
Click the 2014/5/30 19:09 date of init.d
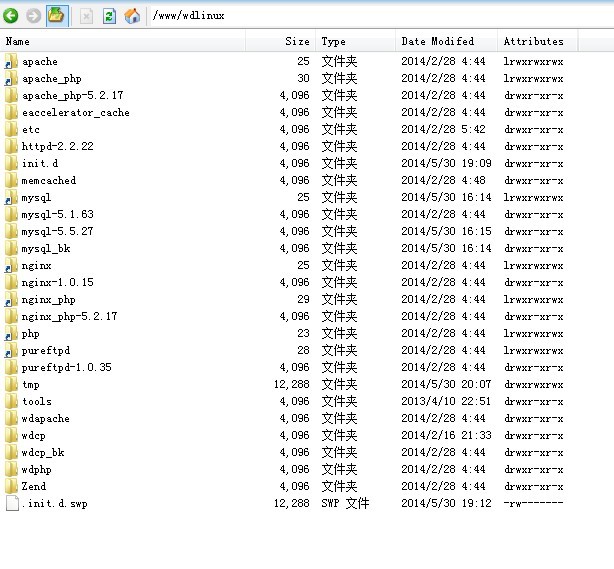pyautogui.click(x=446, y=163)
